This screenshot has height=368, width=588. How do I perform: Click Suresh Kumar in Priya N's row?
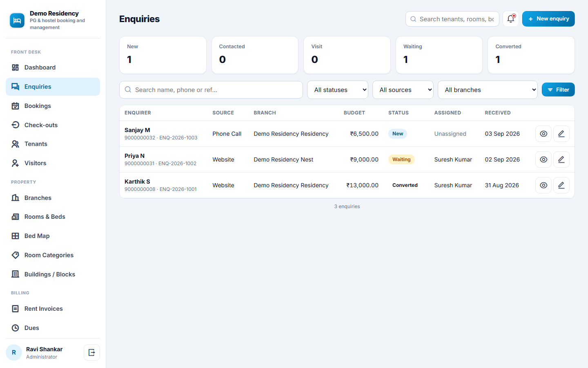click(x=453, y=159)
